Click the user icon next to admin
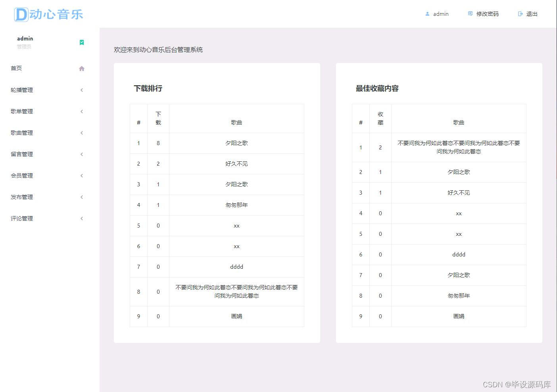Viewport: 557px width, 392px height. pyautogui.click(x=427, y=14)
